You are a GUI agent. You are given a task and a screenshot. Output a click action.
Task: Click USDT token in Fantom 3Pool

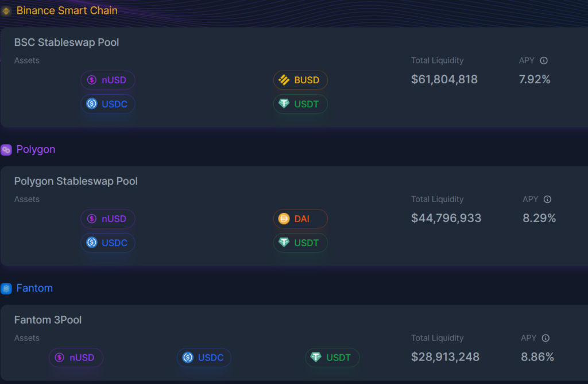pos(332,358)
